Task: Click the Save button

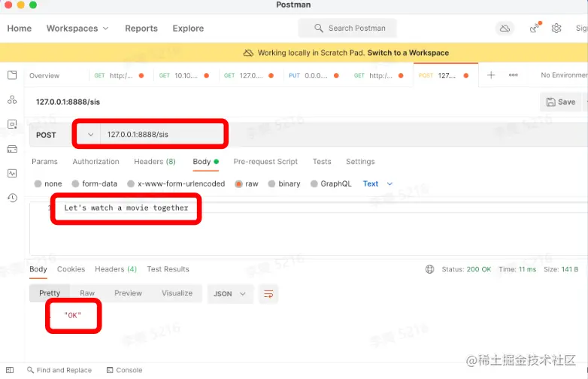Action: tap(561, 102)
